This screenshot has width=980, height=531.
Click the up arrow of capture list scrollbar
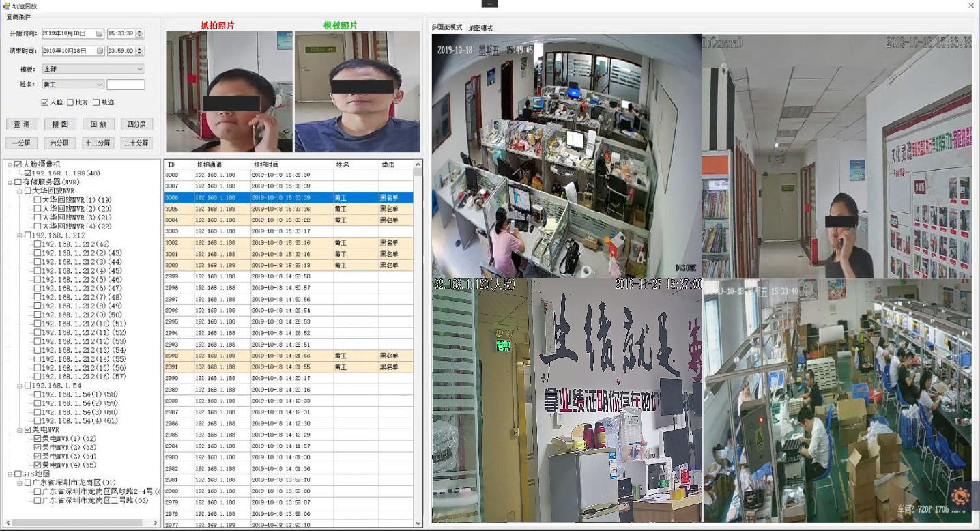click(418, 164)
